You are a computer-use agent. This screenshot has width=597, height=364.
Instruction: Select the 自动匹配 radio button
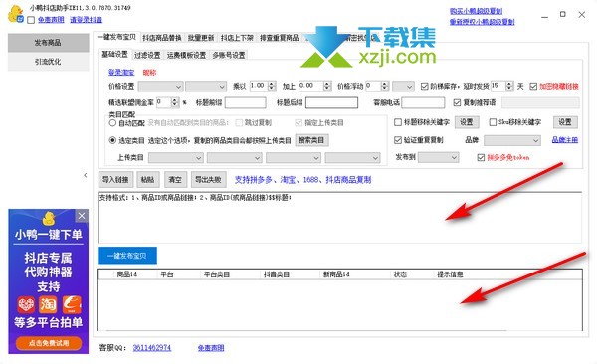tap(112, 123)
